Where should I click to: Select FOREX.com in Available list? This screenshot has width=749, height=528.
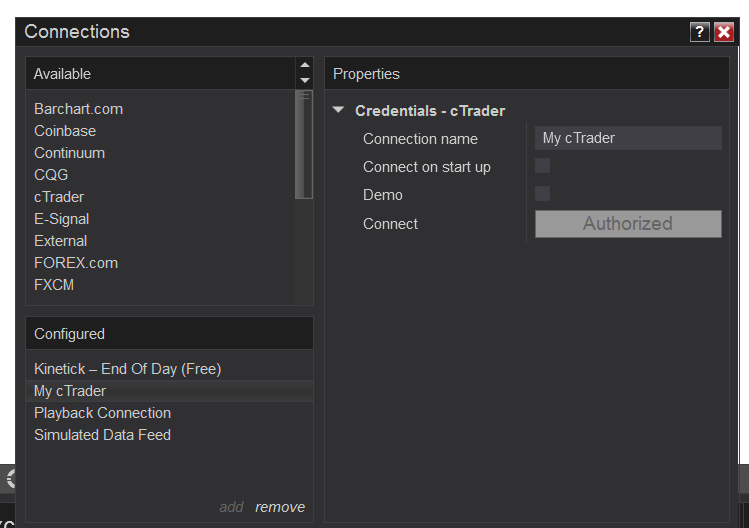76,263
